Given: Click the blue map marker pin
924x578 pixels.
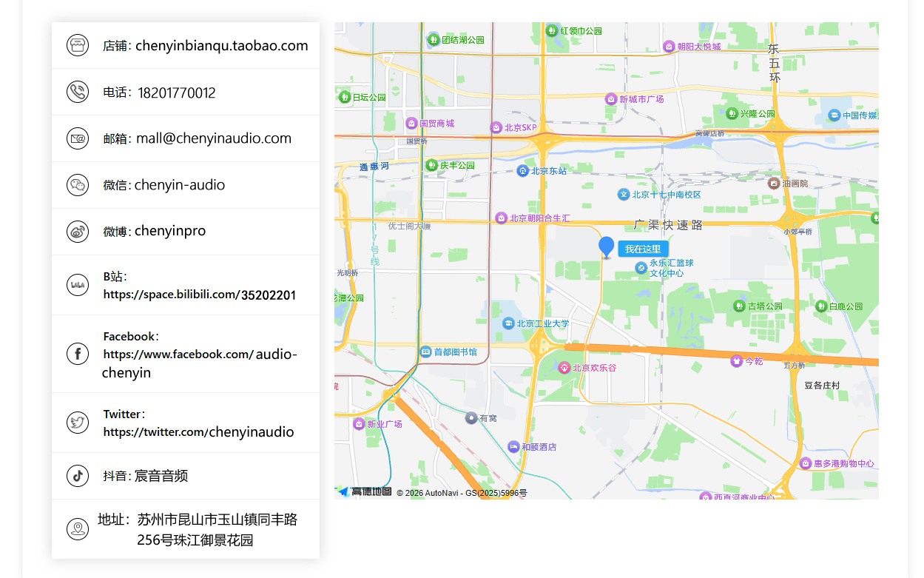Looking at the screenshot, I should (606, 247).
